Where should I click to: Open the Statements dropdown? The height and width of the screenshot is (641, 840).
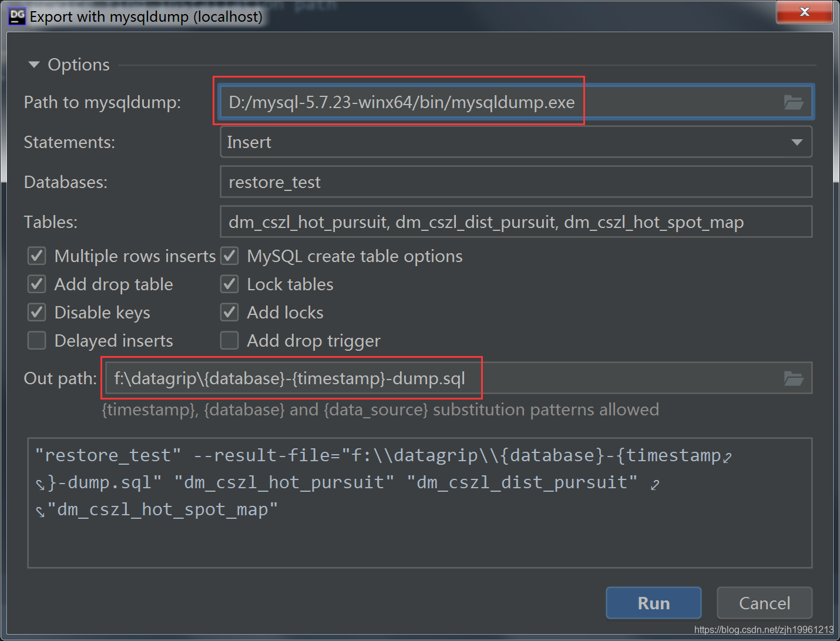point(797,142)
